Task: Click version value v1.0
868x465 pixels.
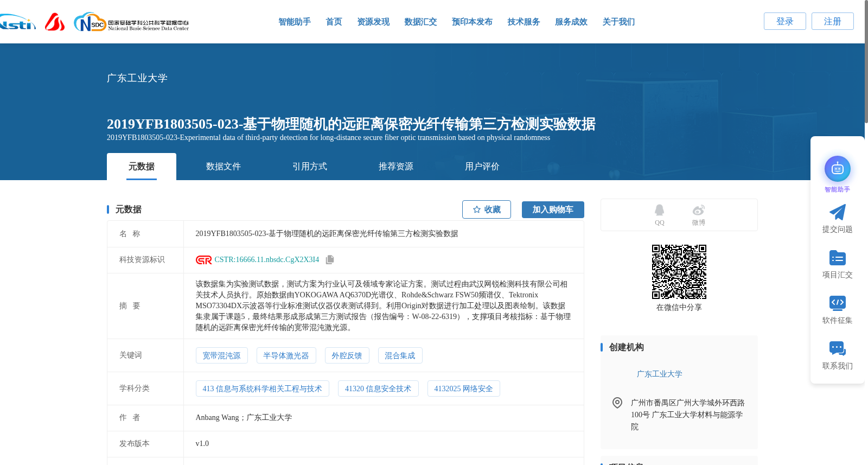Action: (x=202, y=443)
